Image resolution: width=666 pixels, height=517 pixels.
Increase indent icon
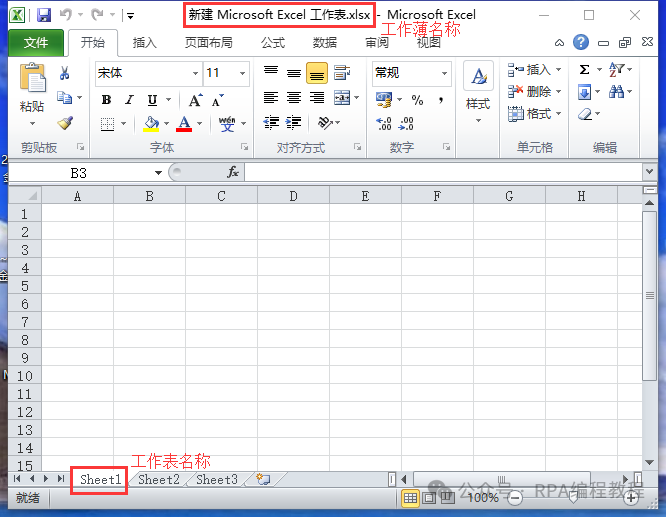pos(293,123)
